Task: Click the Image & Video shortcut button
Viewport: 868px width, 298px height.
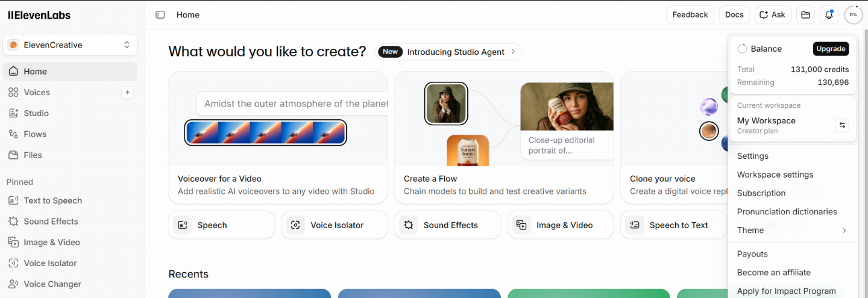Action: click(x=561, y=225)
